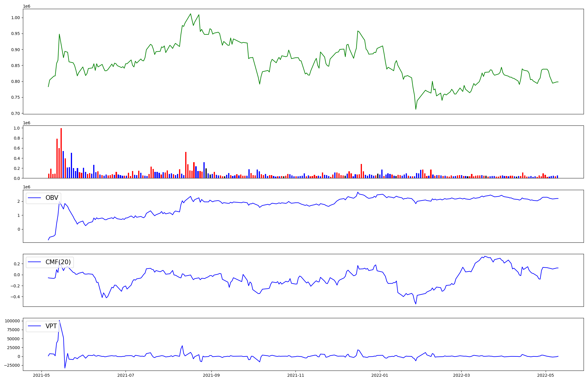
Task: Click the blue line sample in VPT legend
Action: pyautogui.click(x=34, y=326)
